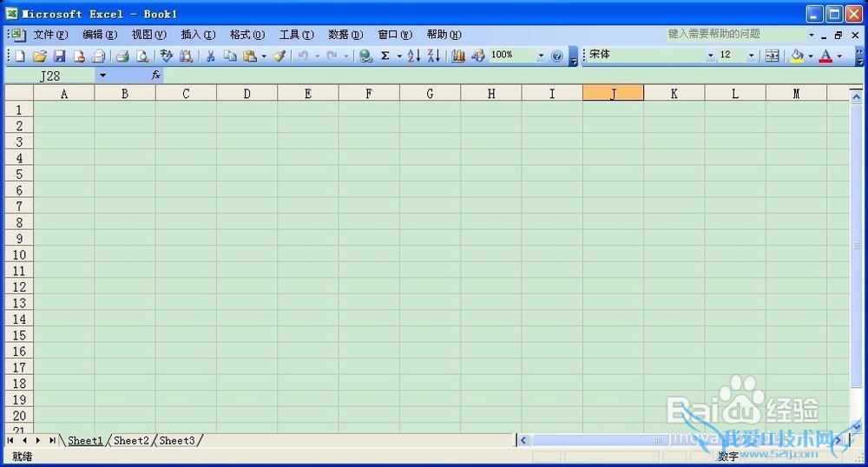Cut with the scissors icon
This screenshot has width=868, height=467.
point(210,56)
